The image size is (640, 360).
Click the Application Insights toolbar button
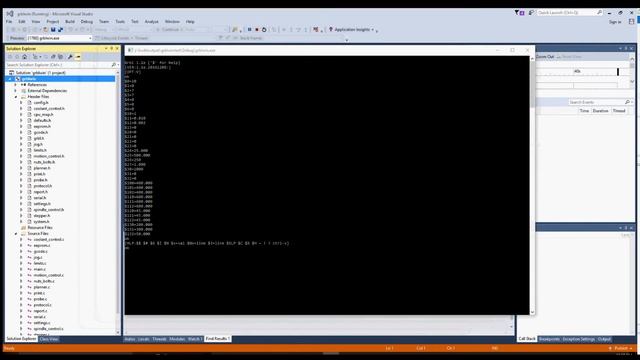pyautogui.click(x=351, y=30)
